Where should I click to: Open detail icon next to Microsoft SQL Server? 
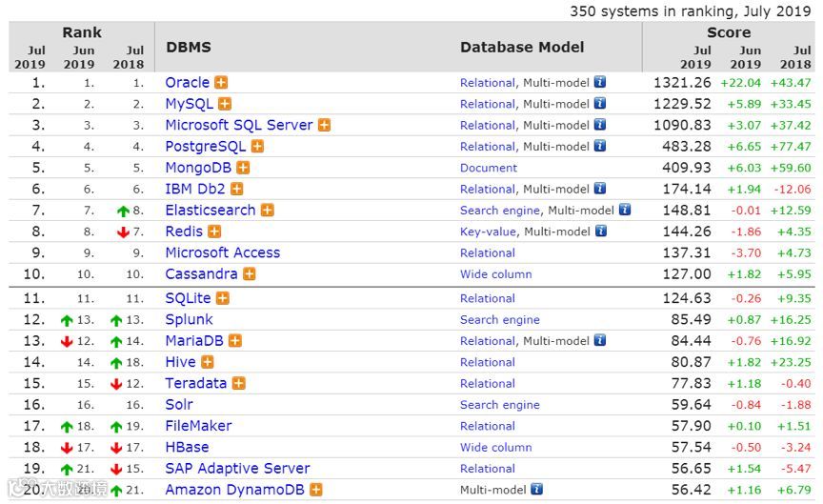pyautogui.click(x=324, y=125)
